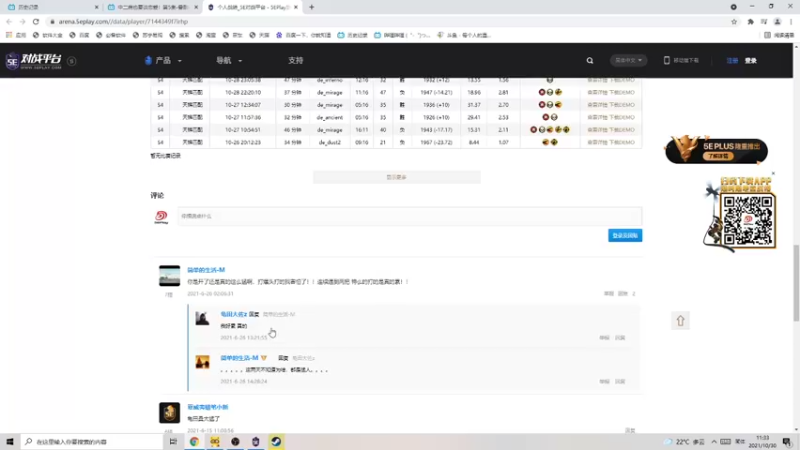Bookmark this page with the star icon
The height and width of the screenshot is (450, 800).
(734, 21)
